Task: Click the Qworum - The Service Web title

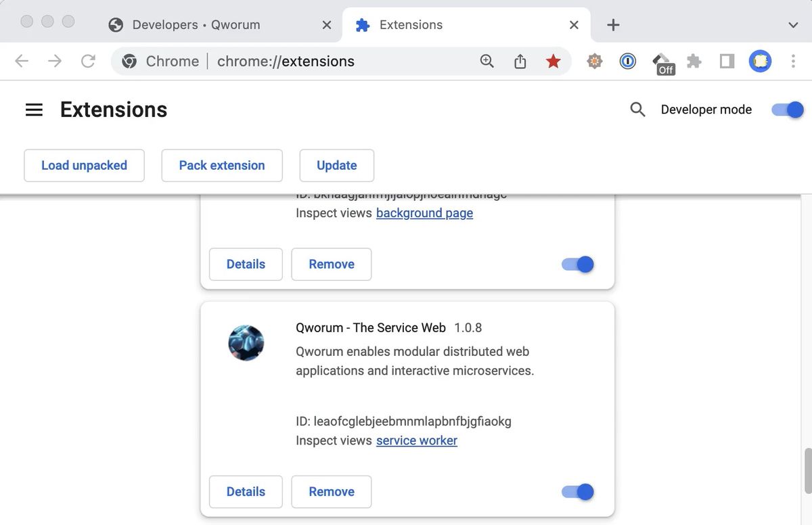Action: tap(371, 328)
